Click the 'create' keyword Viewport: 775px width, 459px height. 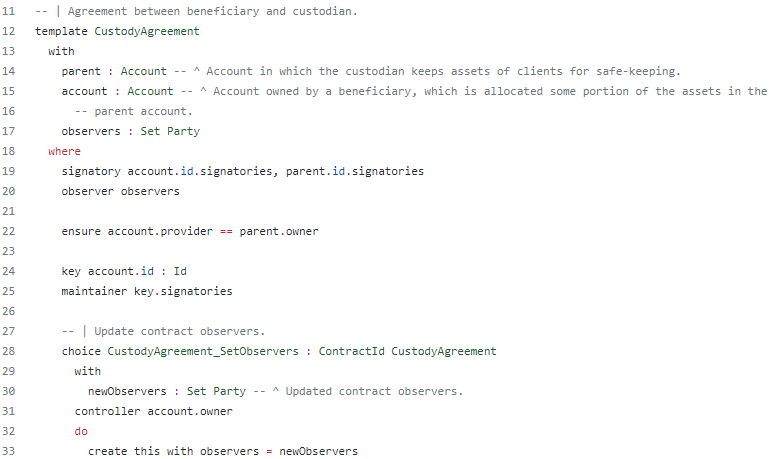[x=108, y=451]
